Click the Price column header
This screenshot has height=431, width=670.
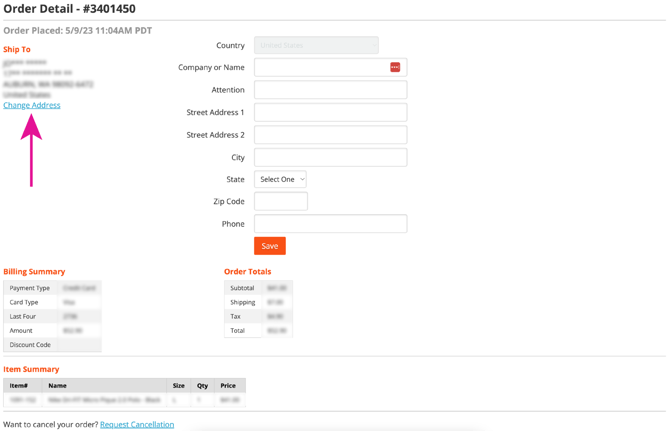228,385
